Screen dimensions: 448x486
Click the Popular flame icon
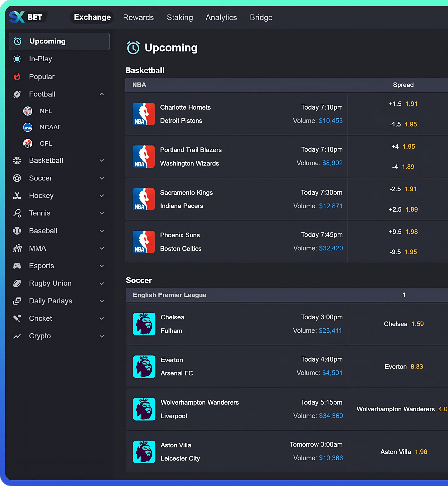pyautogui.click(x=17, y=77)
